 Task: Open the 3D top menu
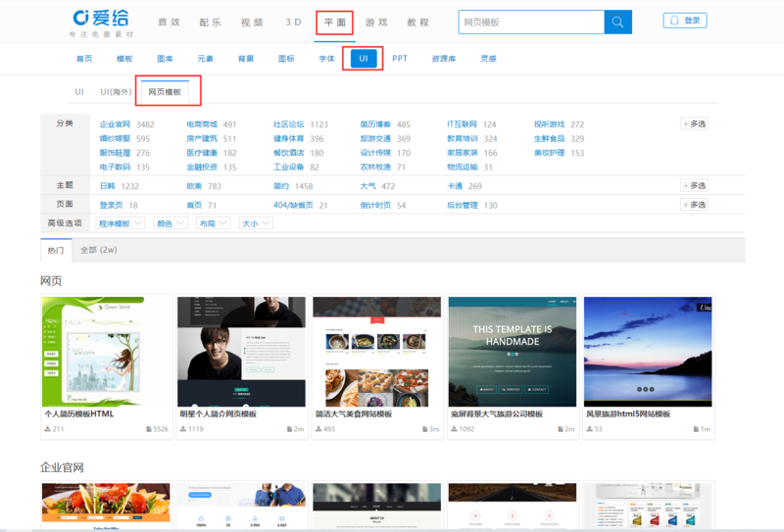point(293,22)
